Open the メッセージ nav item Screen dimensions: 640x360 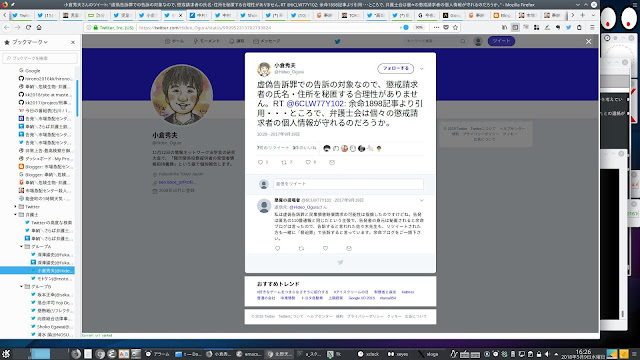click(267, 41)
